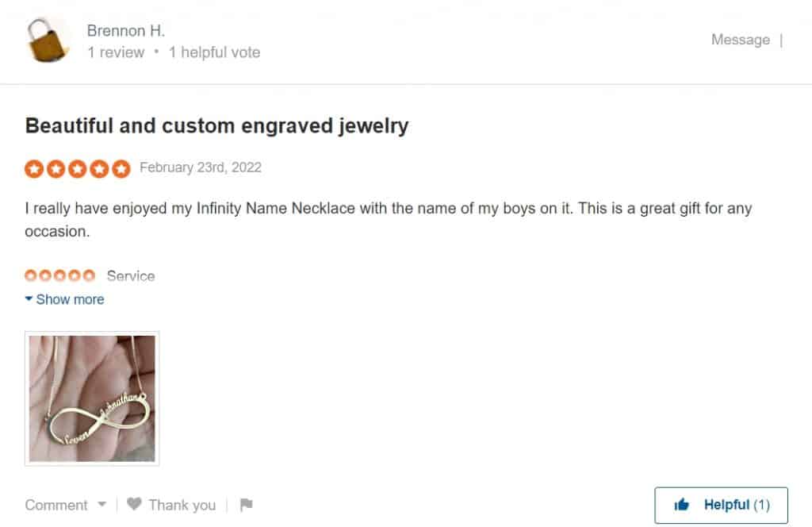Open the infinity necklace photo thumbnail

[92, 398]
